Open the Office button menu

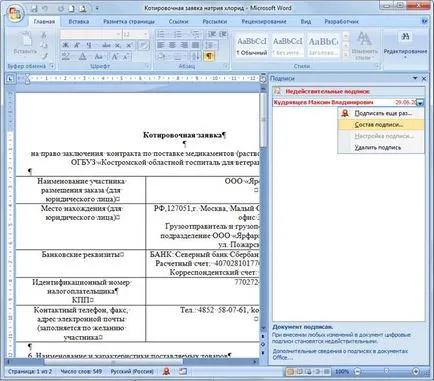pos(14,14)
